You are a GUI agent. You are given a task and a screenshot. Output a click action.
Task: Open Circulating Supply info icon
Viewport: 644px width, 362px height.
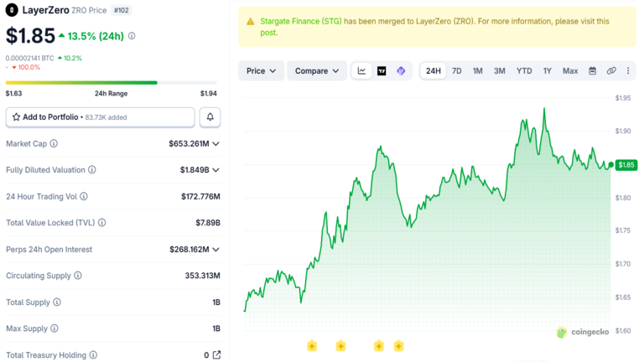(x=78, y=276)
